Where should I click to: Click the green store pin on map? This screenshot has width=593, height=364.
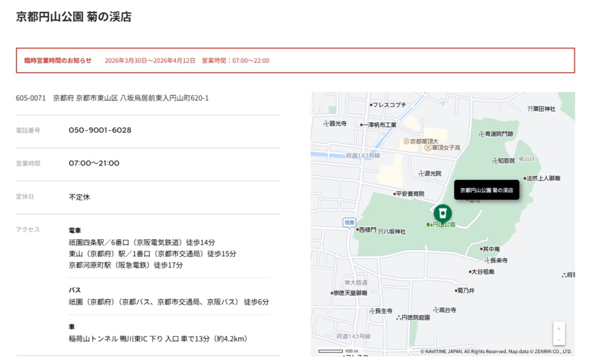point(442,213)
